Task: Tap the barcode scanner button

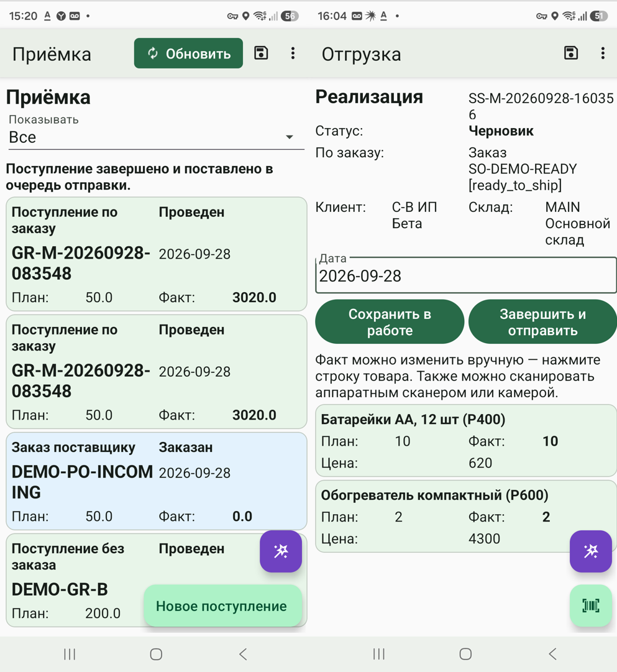Action: (590, 605)
